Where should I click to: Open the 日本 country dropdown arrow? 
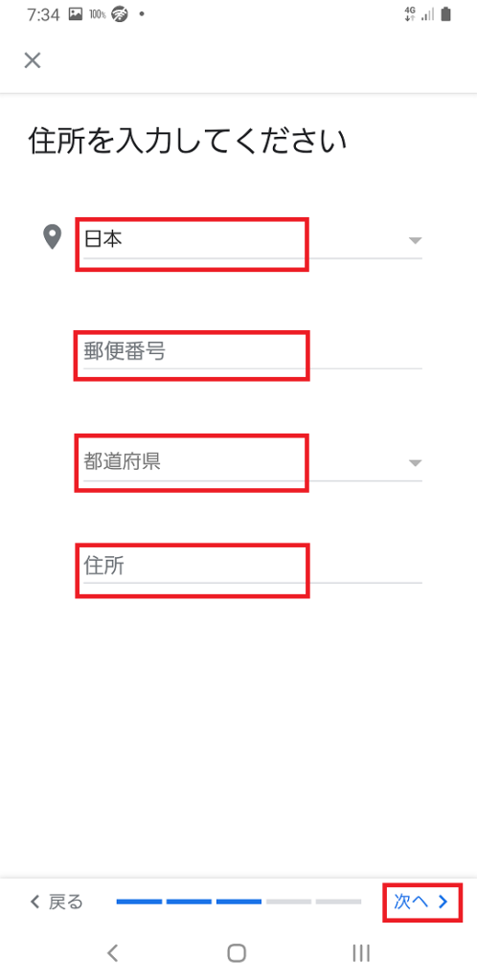coord(415,240)
